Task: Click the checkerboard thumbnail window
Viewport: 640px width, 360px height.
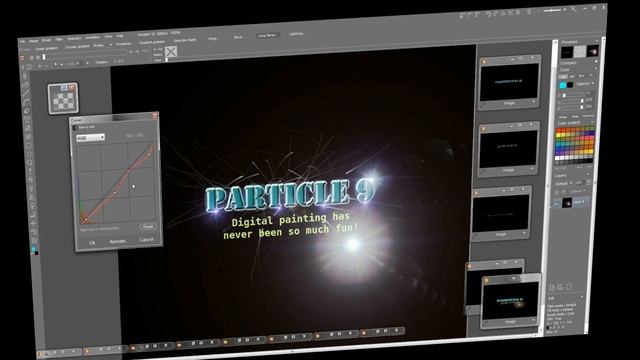Action: point(63,98)
